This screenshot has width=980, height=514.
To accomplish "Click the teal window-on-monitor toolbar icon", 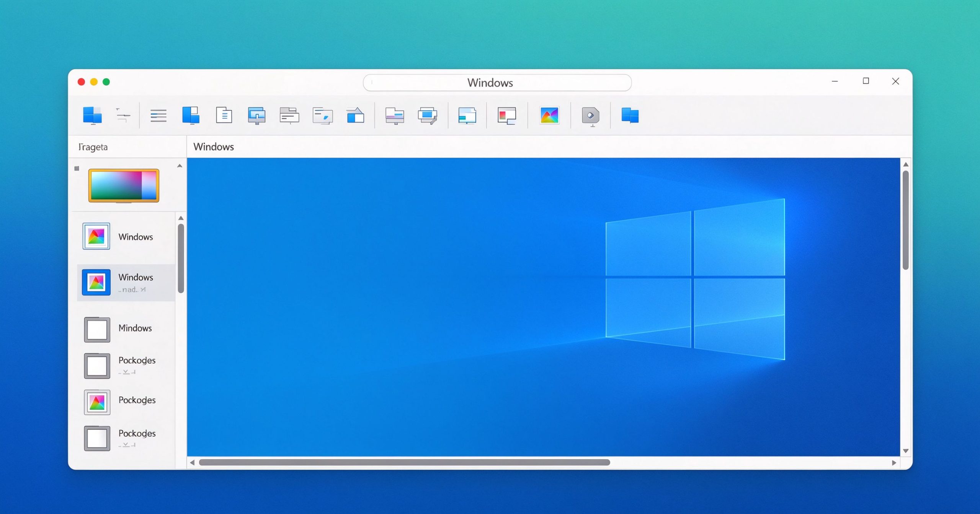I will coord(467,115).
